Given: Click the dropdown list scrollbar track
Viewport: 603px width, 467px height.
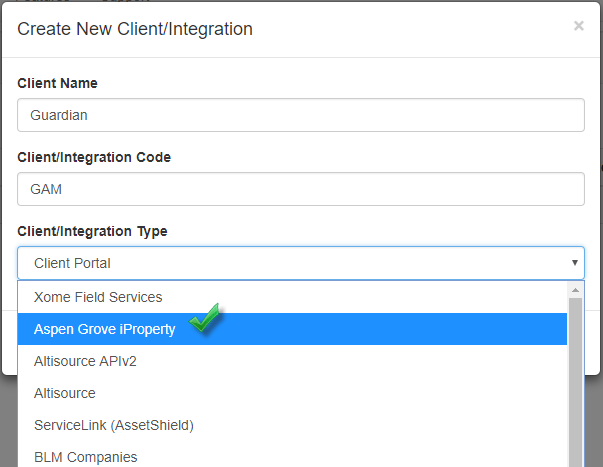Looking at the screenshot, I should pos(575,383).
